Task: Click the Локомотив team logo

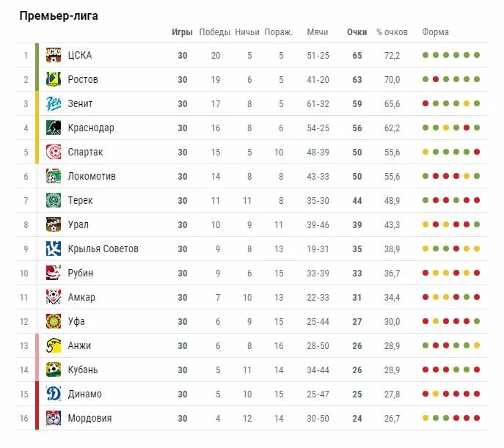Action: [x=54, y=176]
